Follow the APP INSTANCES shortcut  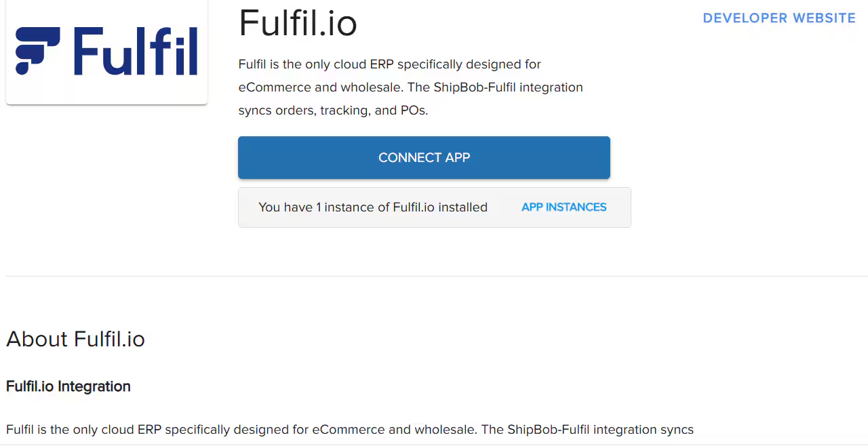point(564,207)
